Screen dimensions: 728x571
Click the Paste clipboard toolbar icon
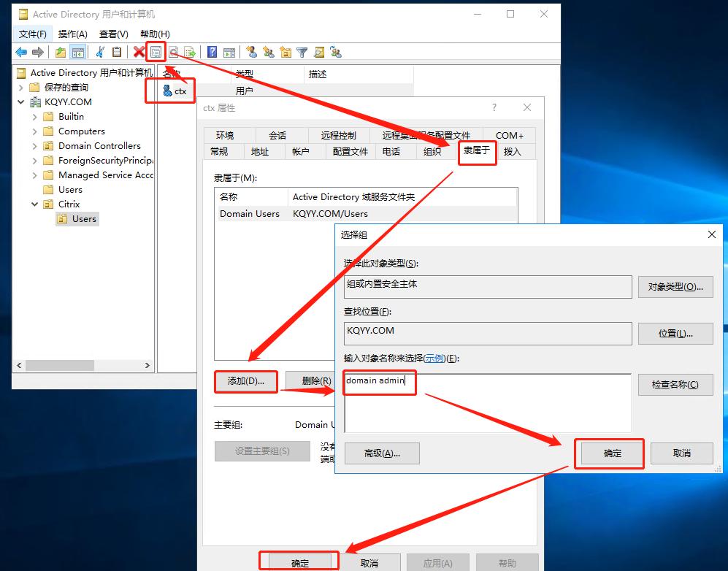pos(116,52)
